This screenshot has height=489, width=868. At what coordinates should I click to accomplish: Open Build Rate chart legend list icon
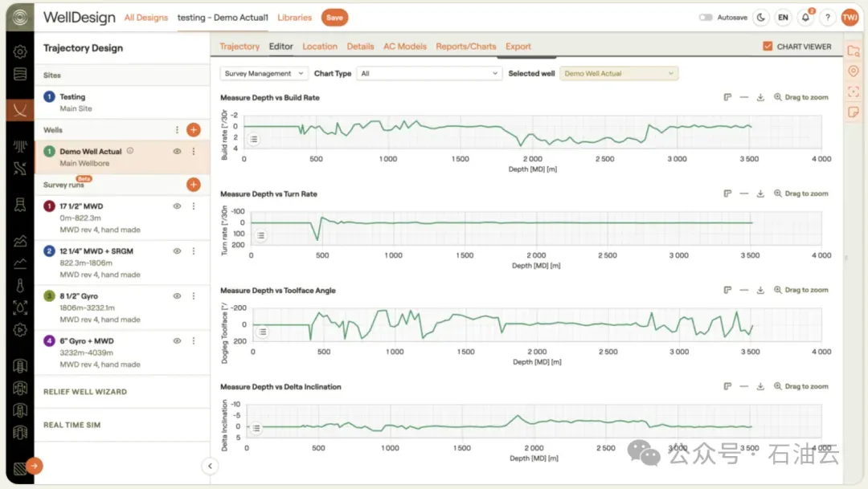253,140
